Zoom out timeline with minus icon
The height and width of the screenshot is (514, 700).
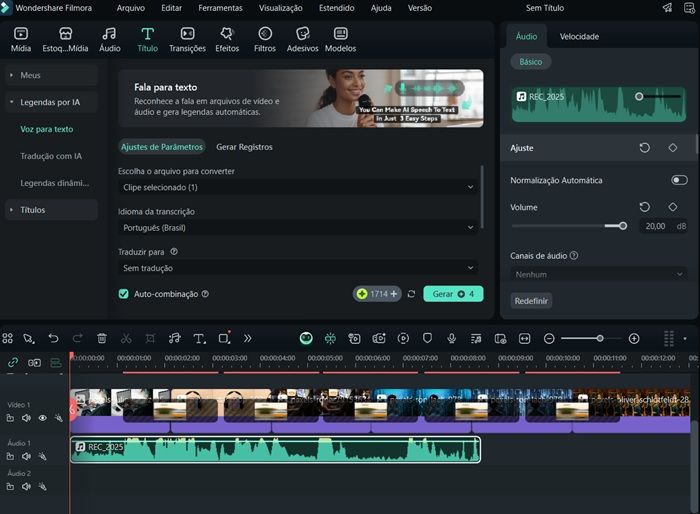point(549,339)
